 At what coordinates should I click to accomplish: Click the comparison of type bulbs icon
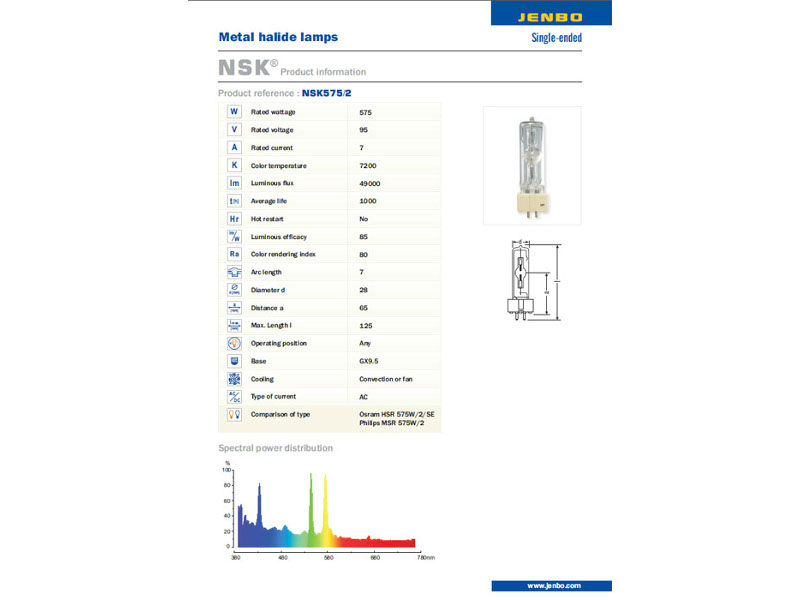pos(234,414)
